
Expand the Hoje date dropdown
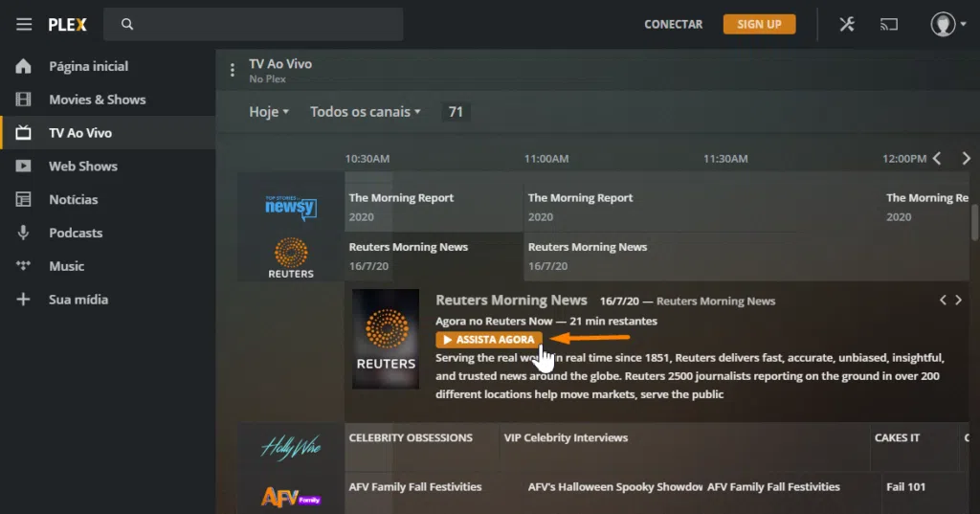coord(268,112)
